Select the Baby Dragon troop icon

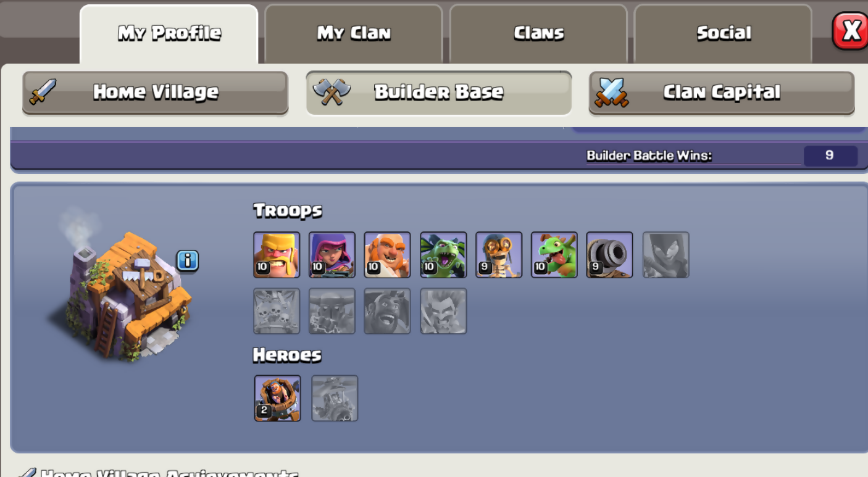[x=554, y=255]
